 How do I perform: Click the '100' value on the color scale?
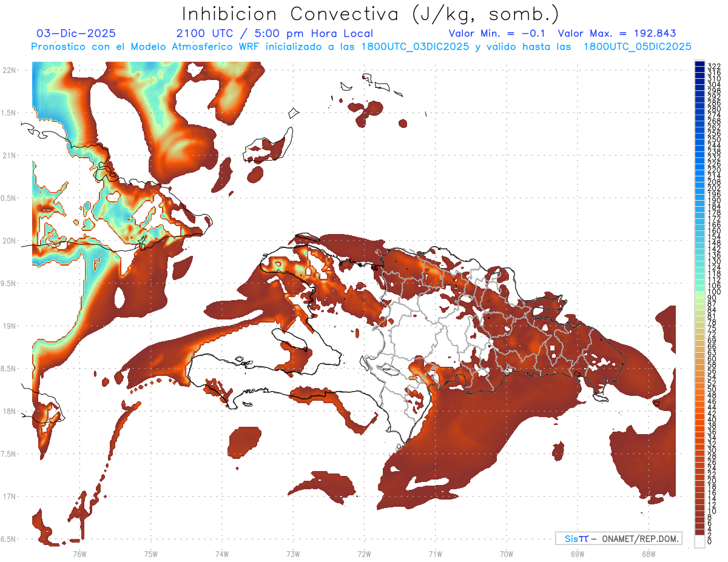pyautogui.click(x=714, y=292)
